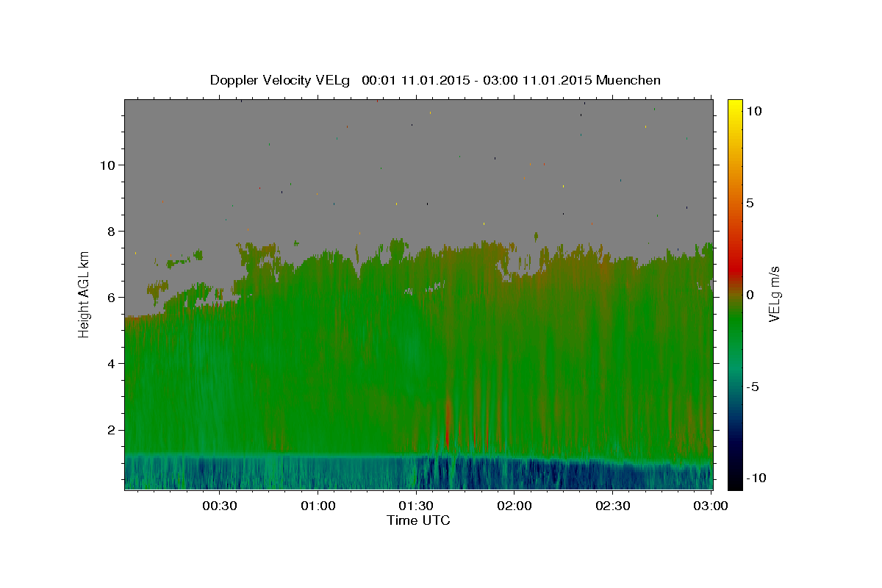
Task: Click the colorbar value 0
Action: click(x=750, y=295)
